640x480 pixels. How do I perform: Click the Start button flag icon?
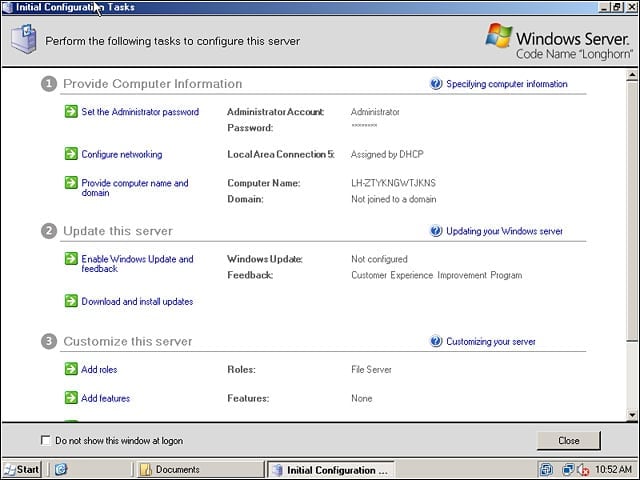[x=10, y=470]
